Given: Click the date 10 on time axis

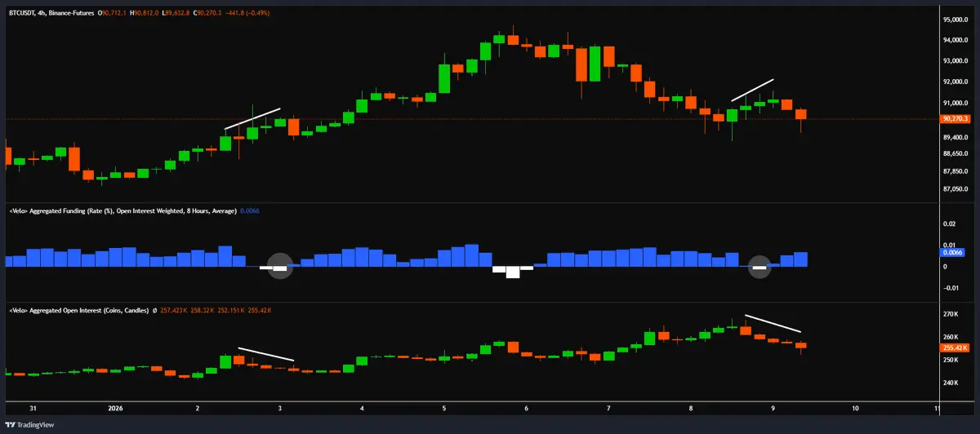Looking at the screenshot, I should tap(855, 407).
